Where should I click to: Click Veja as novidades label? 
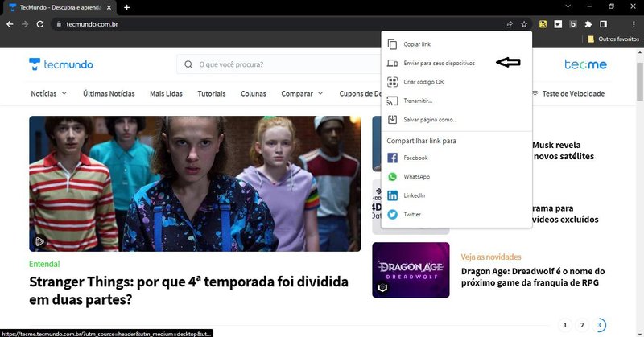tap(491, 257)
